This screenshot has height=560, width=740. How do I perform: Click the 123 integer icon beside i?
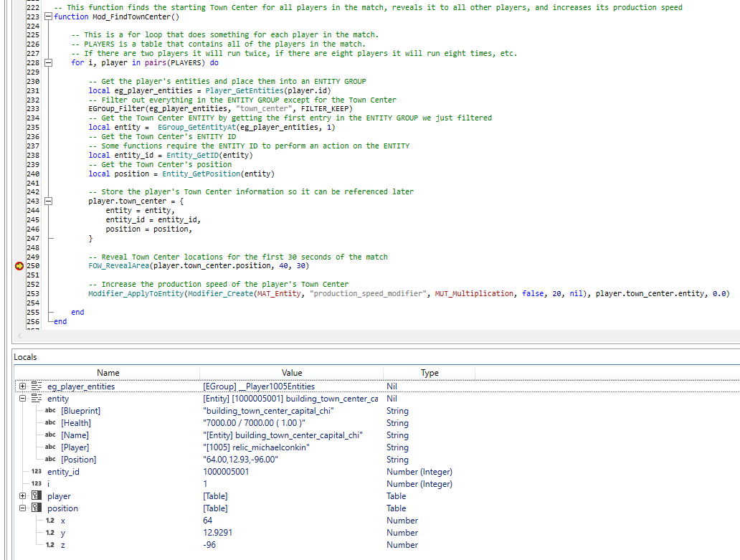pos(37,483)
